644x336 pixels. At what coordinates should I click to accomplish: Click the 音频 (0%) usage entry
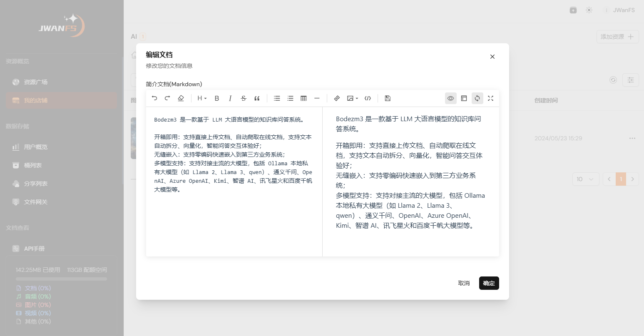[x=33, y=296]
